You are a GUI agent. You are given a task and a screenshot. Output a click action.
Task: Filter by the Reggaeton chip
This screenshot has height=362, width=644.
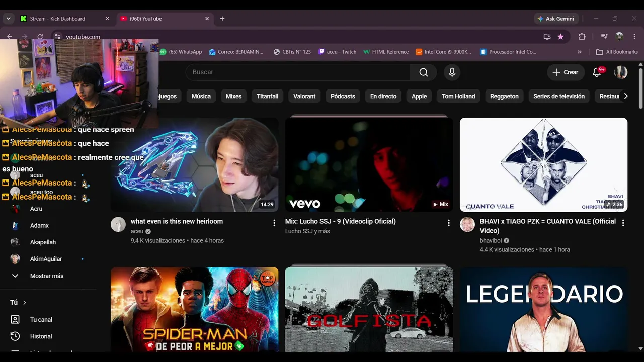tap(504, 96)
